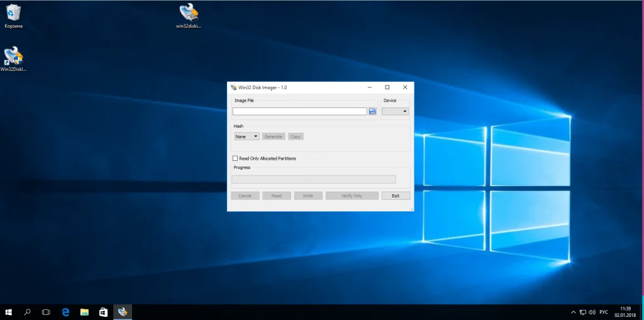The width and height of the screenshot is (644, 320).
Task: Open File Explorer from the taskbar
Action: (x=84, y=312)
